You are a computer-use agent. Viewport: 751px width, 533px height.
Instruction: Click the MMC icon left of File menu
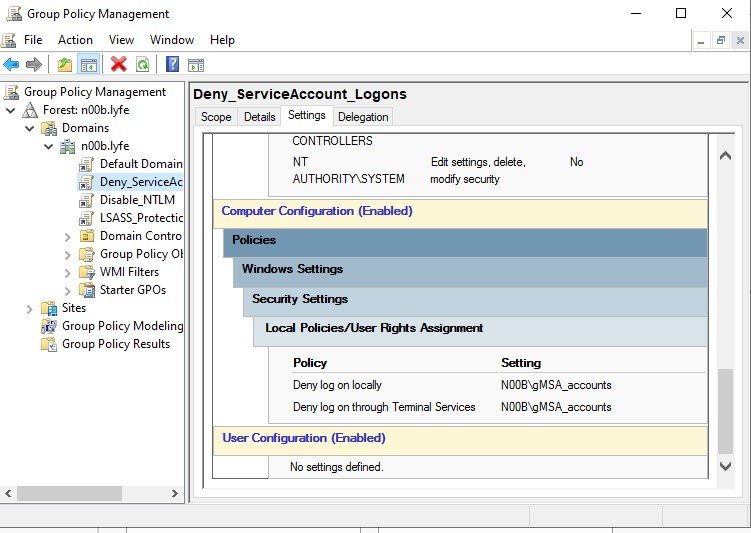(x=9, y=40)
